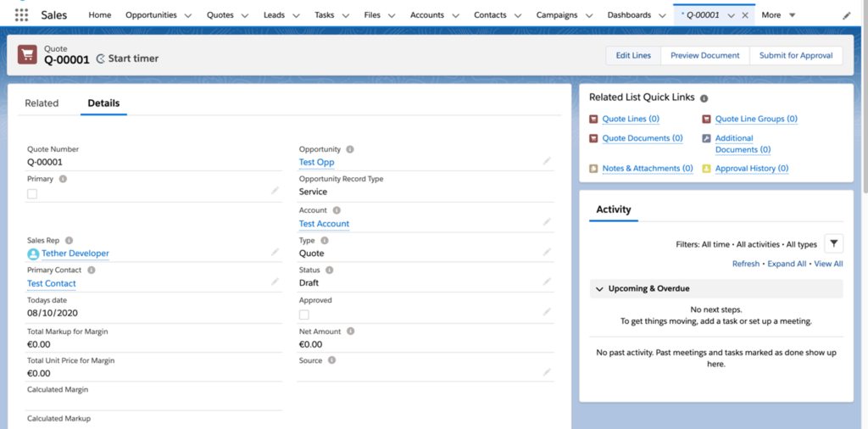Click the info icon next to Opportunity
This screenshot has height=429, width=868.
coord(350,149)
